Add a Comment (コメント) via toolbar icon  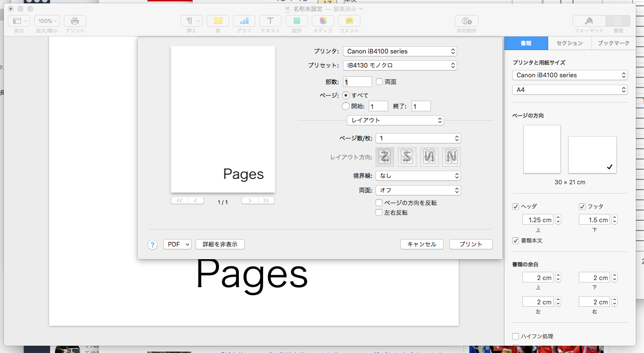point(349,21)
